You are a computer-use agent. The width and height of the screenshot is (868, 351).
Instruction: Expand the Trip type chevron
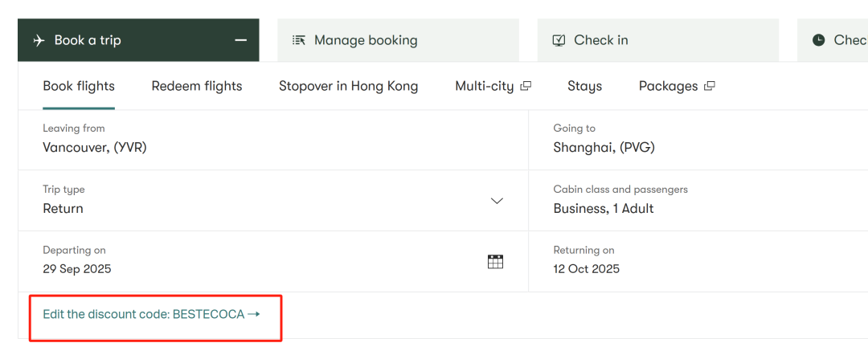coord(497,201)
